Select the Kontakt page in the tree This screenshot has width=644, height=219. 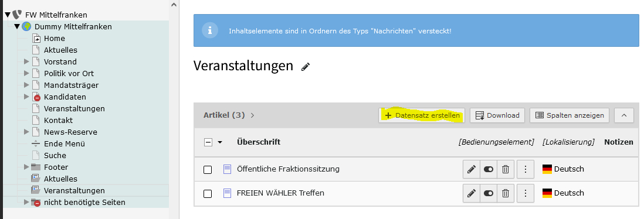(x=58, y=120)
